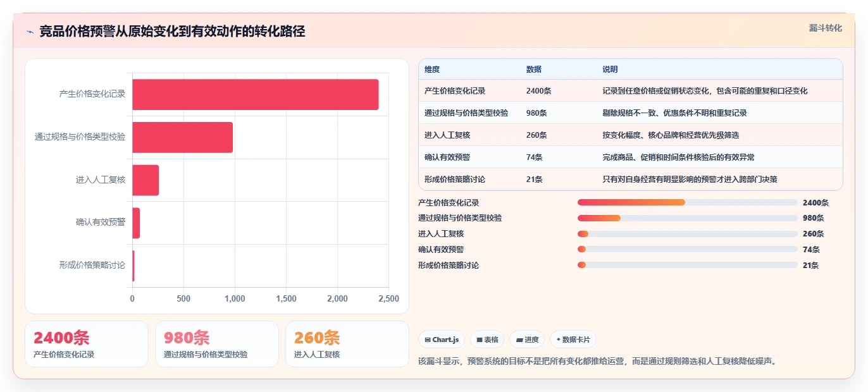Click the chart y-axis label 确认有效预警
Image resolution: width=868 pixels, height=392 pixels.
101,223
